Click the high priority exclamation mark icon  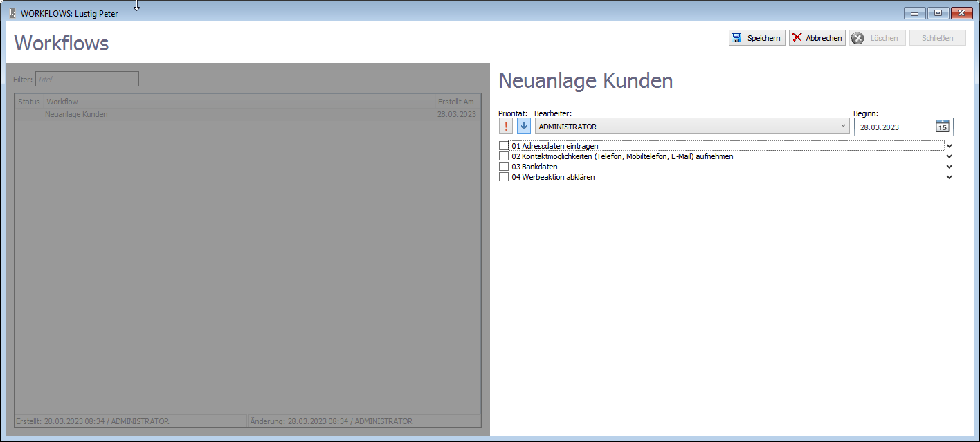tap(506, 127)
